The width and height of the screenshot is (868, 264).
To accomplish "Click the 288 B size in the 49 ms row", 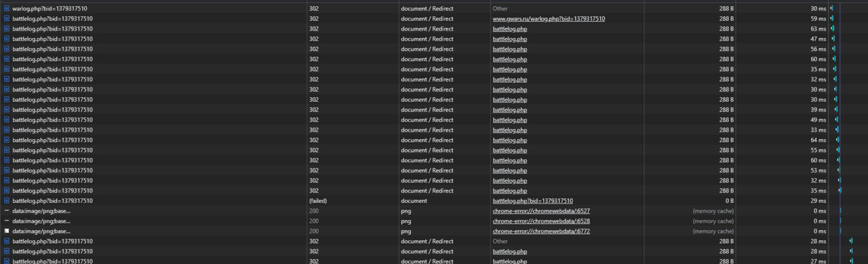I will point(726,120).
